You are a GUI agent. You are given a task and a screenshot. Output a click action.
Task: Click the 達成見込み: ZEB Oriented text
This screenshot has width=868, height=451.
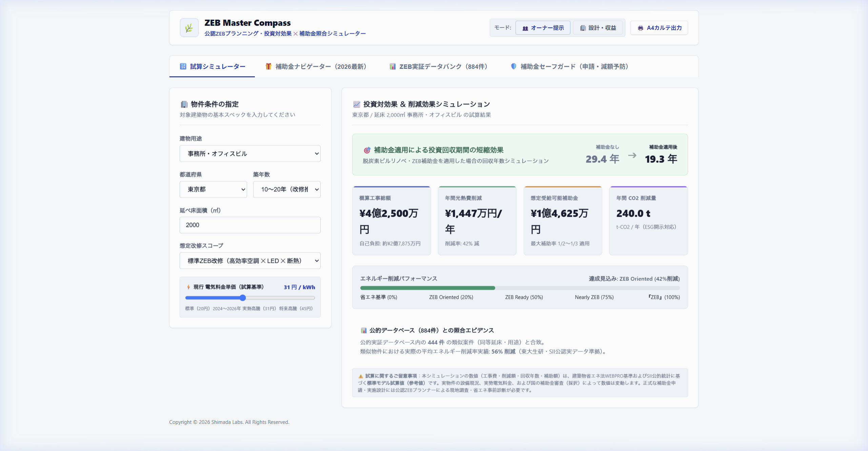pyautogui.click(x=634, y=279)
